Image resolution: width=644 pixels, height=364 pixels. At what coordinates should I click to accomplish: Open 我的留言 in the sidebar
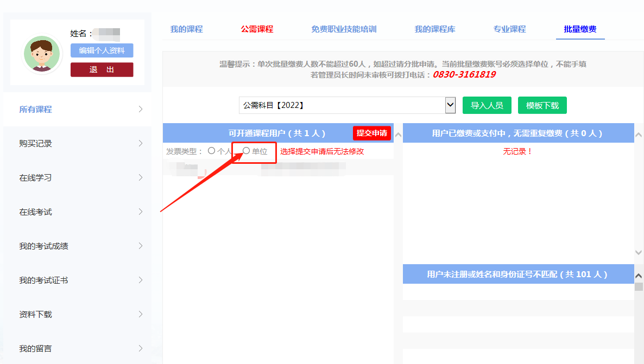36,348
